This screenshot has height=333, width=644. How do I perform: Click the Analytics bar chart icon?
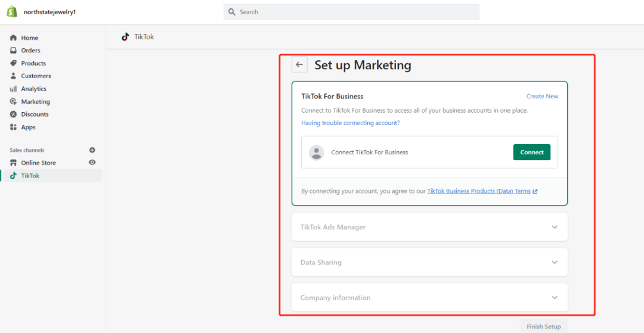pos(14,89)
